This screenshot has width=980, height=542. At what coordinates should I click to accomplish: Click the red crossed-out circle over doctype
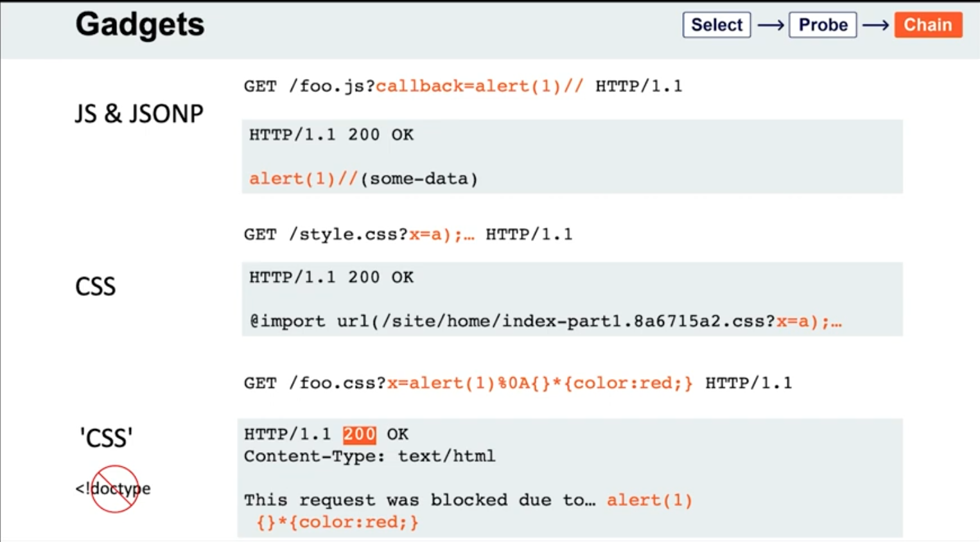pyautogui.click(x=114, y=489)
